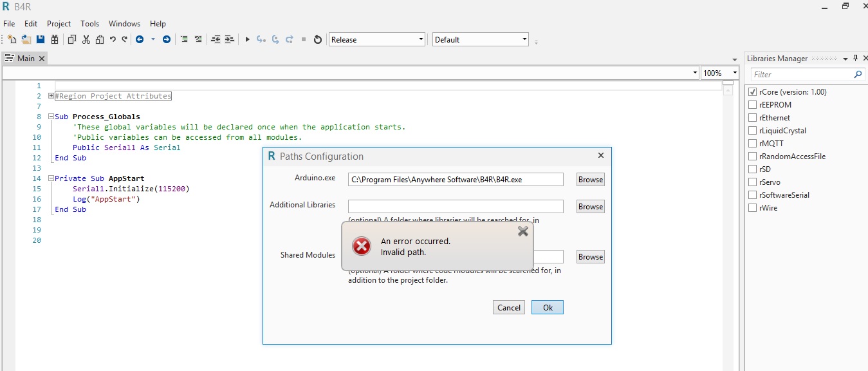The height and width of the screenshot is (371, 868).
Task: Collapse the Sub Process_Globals block
Action: point(50,117)
